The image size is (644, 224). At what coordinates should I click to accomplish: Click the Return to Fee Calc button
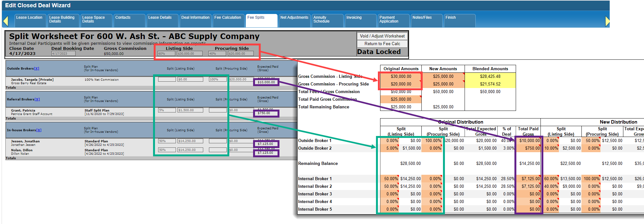(x=382, y=44)
